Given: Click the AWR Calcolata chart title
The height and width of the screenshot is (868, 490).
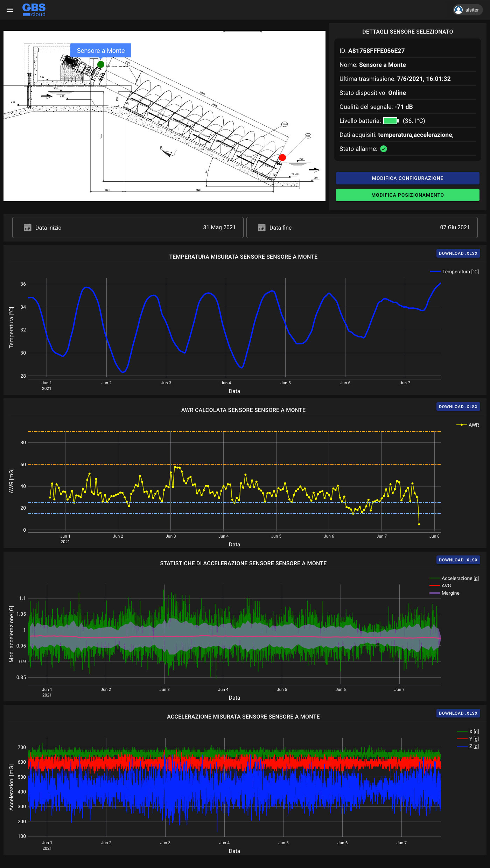Looking at the screenshot, I should coord(243,410).
